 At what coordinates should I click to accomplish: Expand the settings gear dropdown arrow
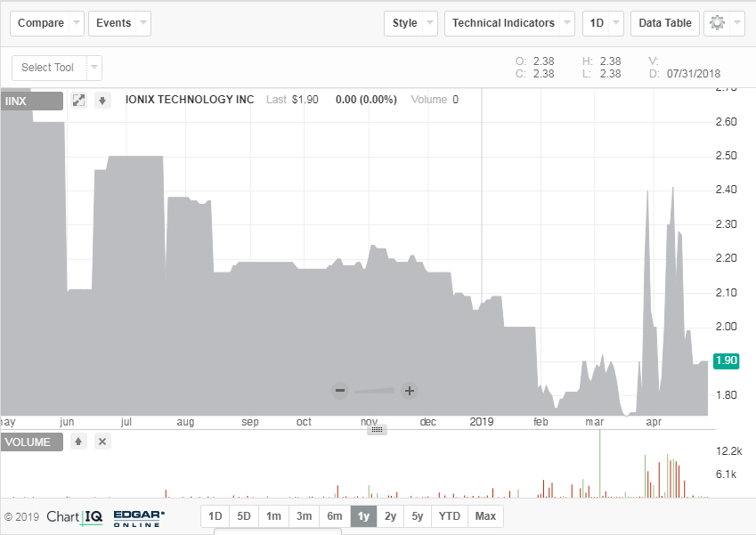(737, 23)
